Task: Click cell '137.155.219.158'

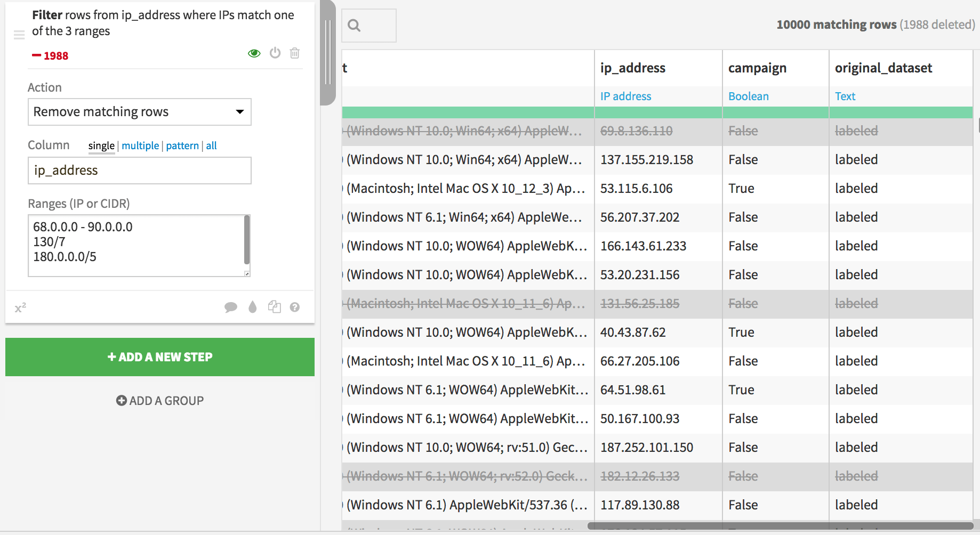Action: (x=647, y=160)
